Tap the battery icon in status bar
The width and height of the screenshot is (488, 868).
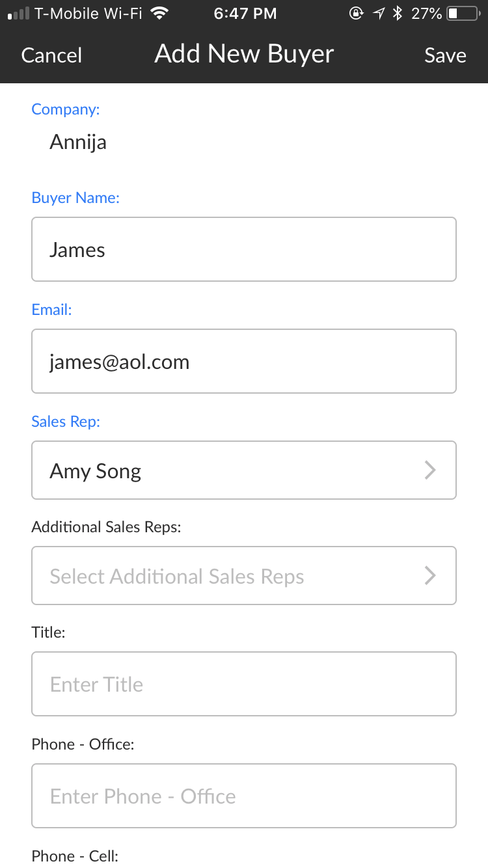click(462, 13)
